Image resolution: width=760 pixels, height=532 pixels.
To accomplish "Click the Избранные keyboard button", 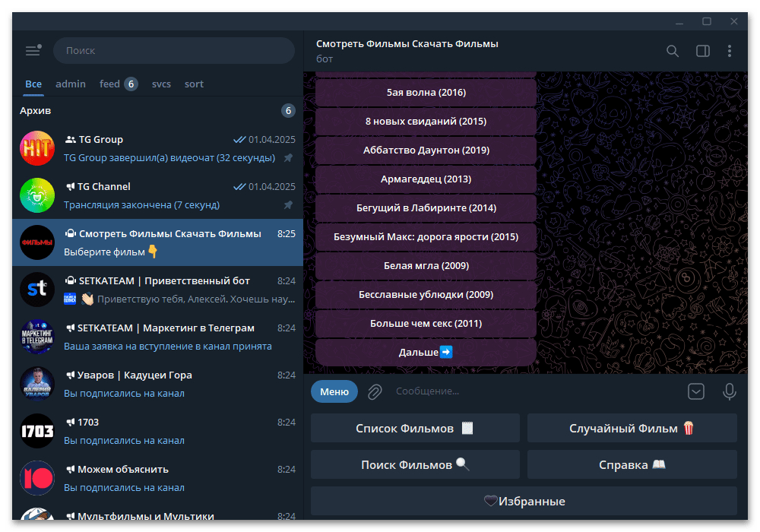I will coord(524,501).
